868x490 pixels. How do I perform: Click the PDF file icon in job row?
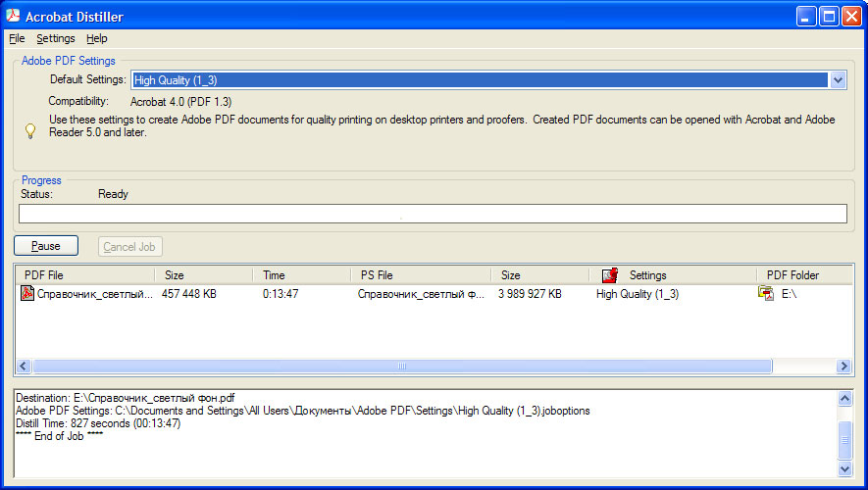pos(27,293)
